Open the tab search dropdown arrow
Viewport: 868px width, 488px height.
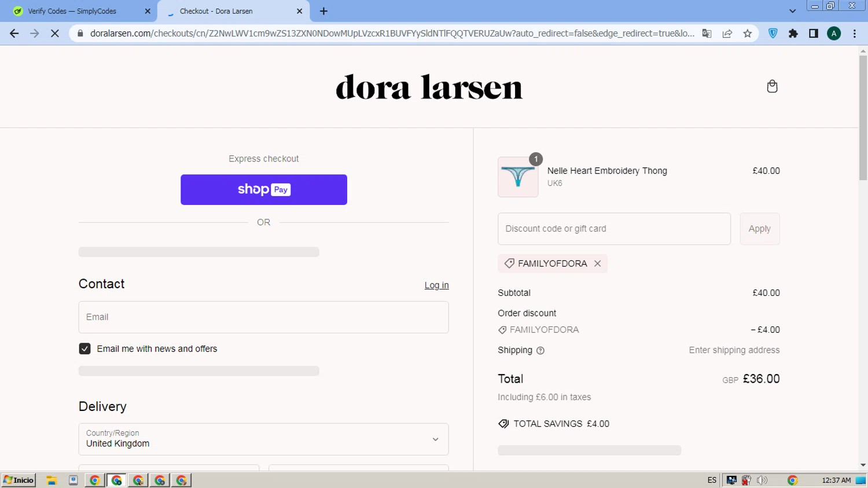click(793, 11)
